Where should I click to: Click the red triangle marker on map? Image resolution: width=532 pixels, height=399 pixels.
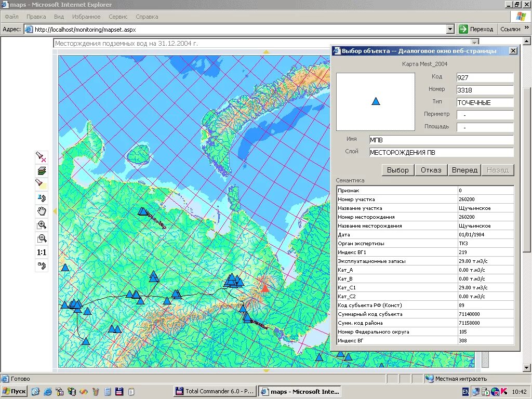264,288
